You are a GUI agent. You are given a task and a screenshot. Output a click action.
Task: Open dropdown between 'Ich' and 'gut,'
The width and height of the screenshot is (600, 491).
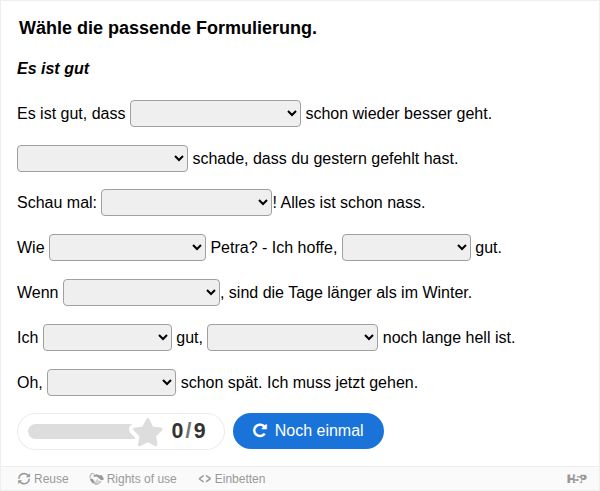(108, 338)
